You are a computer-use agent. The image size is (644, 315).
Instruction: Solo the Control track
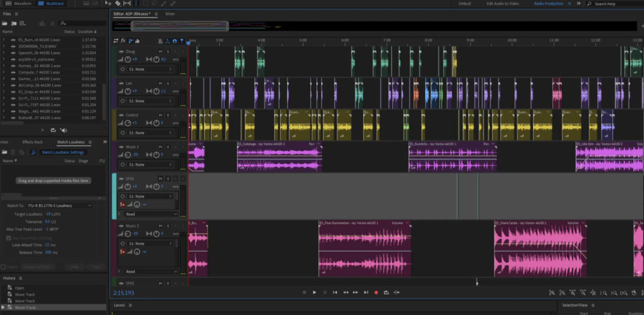[x=168, y=115]
